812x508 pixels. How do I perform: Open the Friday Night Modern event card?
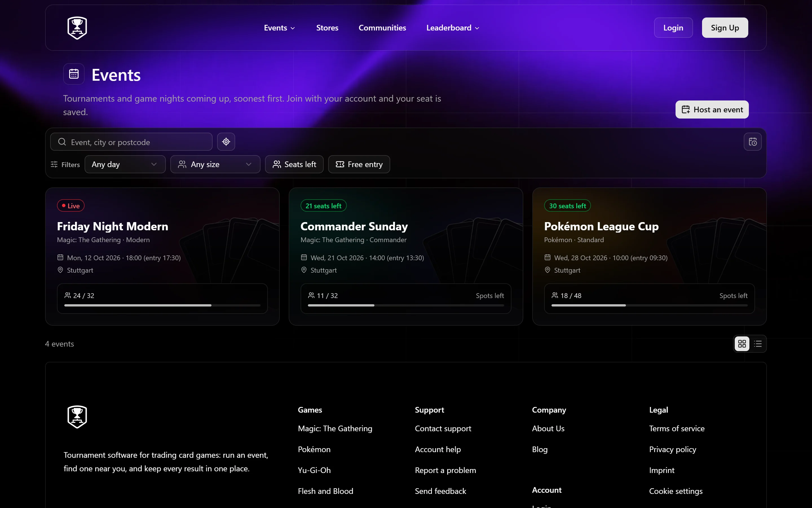pos(162,256)
